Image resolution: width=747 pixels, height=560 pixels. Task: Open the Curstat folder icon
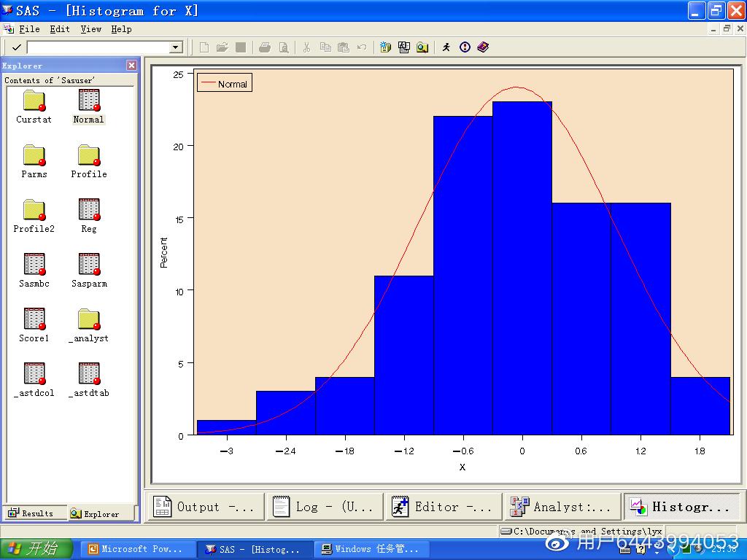point(34,101)
